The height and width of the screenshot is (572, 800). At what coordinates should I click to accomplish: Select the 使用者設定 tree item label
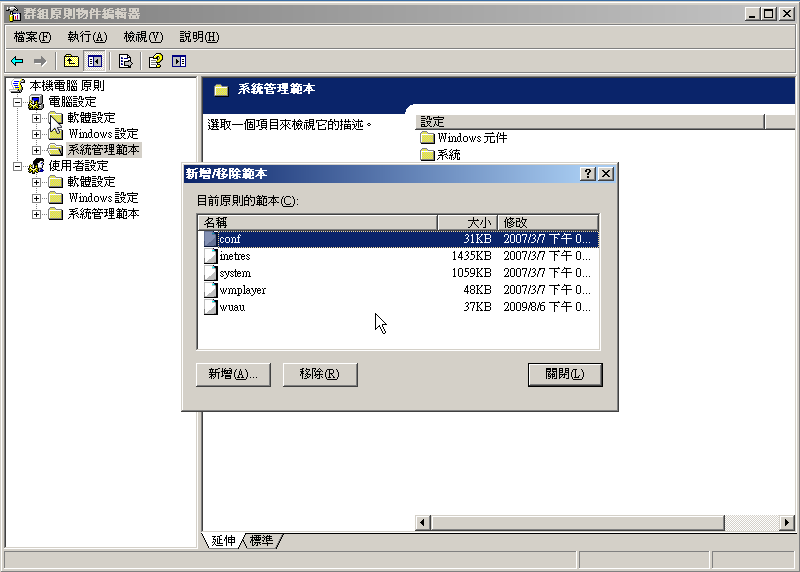pyautogui.click(x=78, y=166)
